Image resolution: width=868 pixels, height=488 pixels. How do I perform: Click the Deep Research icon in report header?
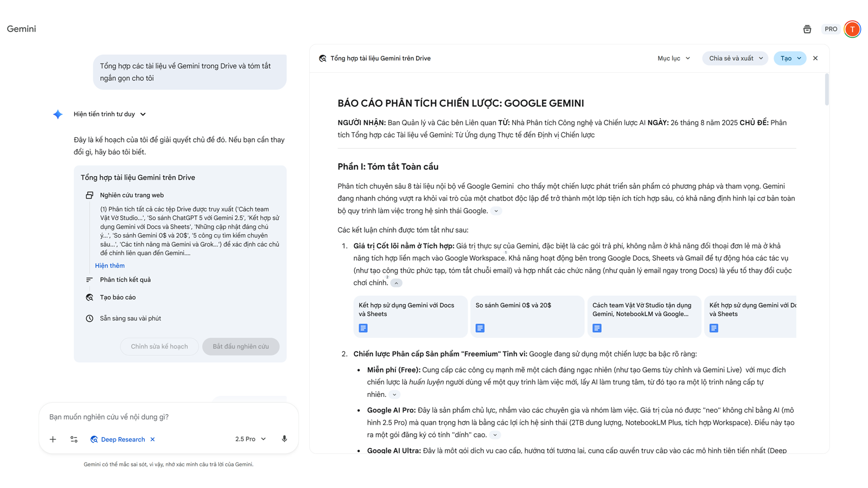point(323,59)
